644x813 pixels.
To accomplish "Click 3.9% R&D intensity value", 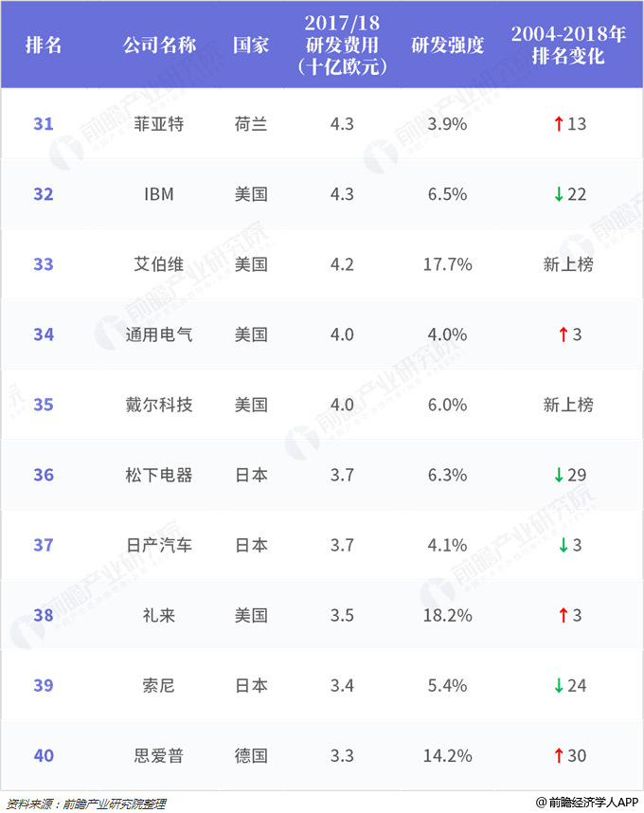I will pyautogui.click(x=448, y=124).
